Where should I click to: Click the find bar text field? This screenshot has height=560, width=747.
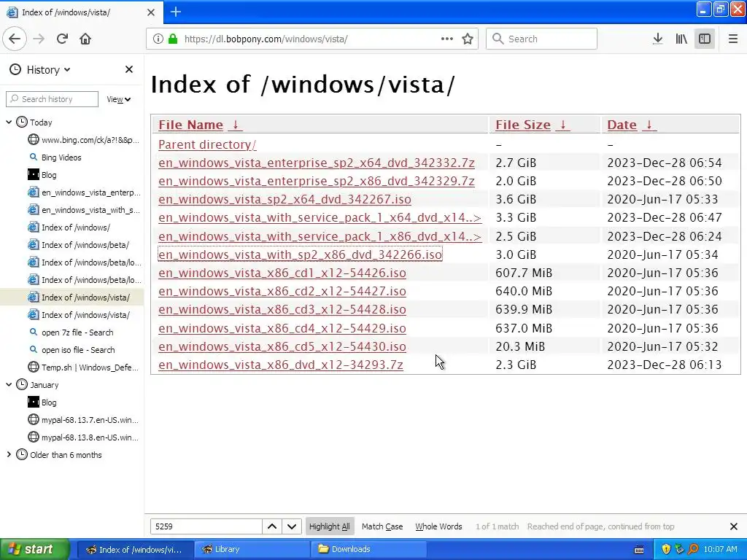(206, 526)
